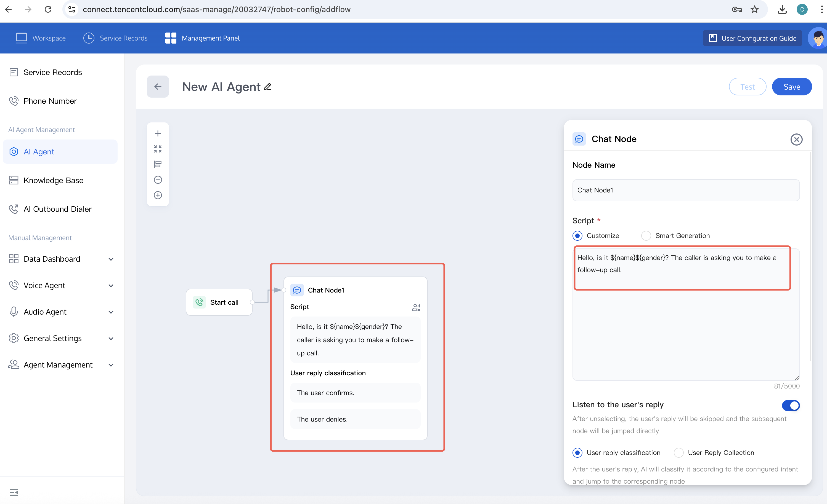Open the Workspace tab
This screenshot has height=504, width=827.
point(41,38)
